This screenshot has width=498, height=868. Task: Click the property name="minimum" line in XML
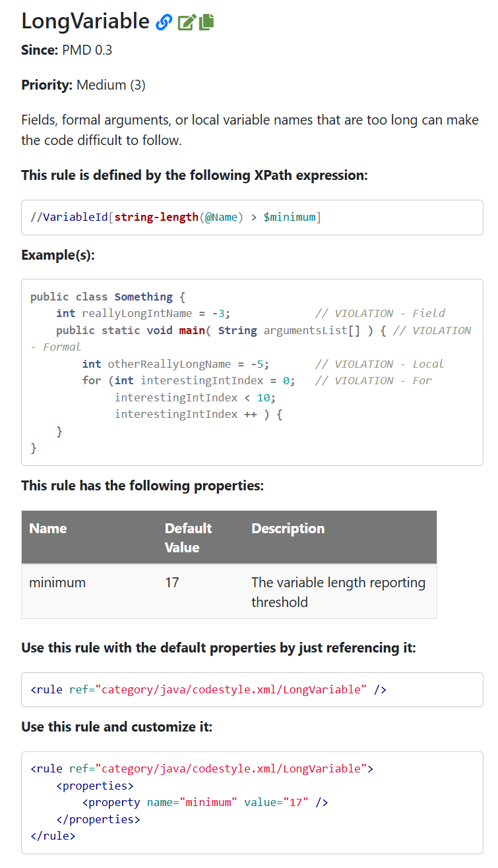pos(205,803)
